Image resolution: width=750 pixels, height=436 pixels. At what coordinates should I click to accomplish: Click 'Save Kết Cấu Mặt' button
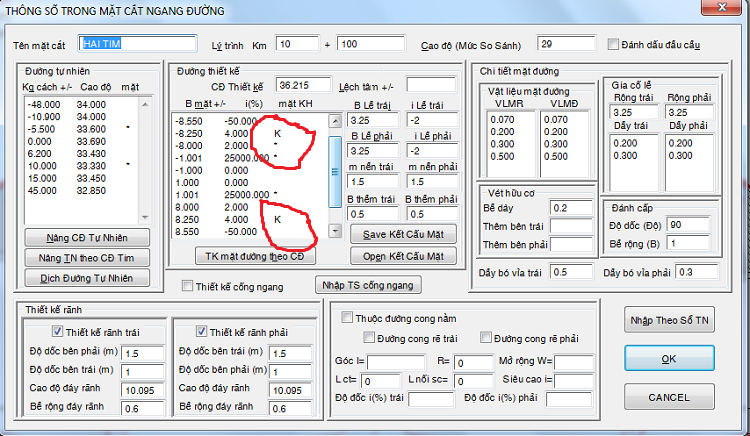coord(403,234)
